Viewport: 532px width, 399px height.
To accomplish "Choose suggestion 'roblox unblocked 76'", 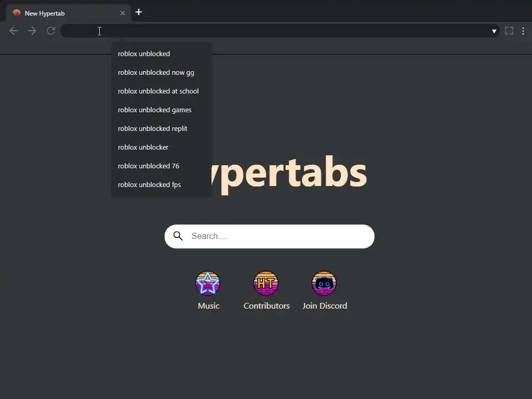I will [x=162, y=166].
